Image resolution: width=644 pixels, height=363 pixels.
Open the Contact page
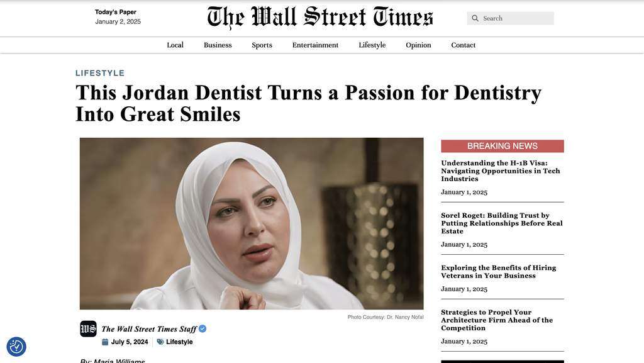coord(464,45)
